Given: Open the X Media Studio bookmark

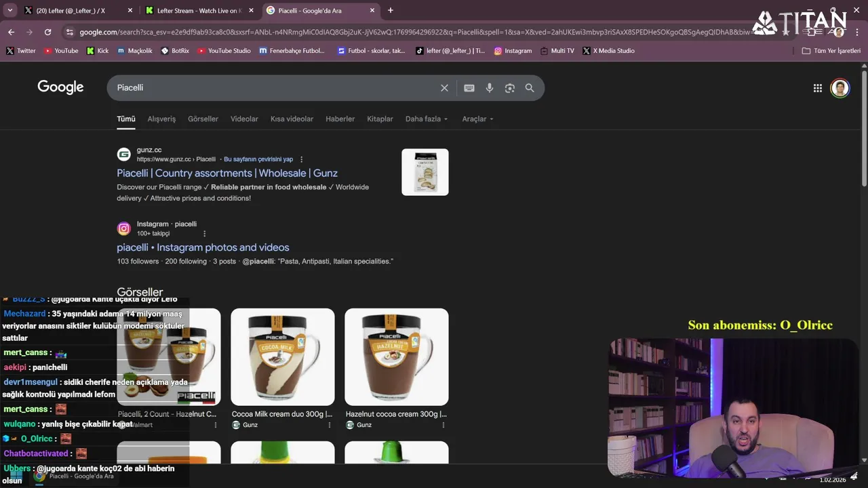Looking at the screenshot, I should (609, 51).
